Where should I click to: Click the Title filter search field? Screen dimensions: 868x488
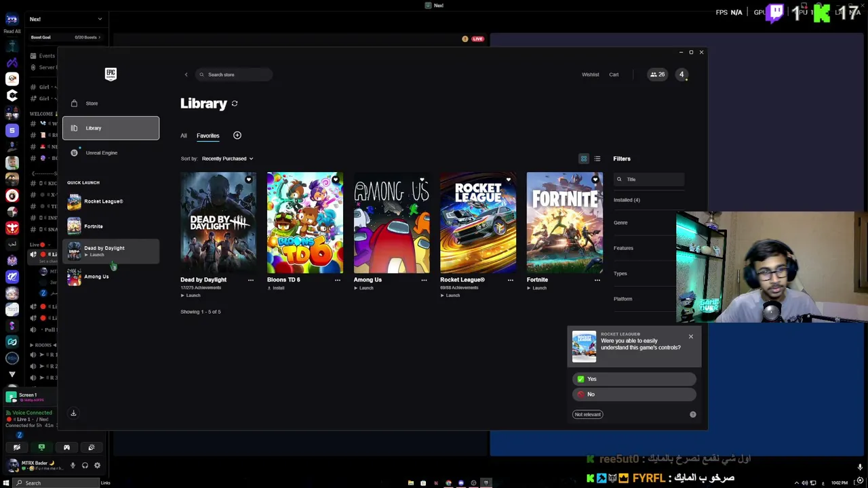tap(649, 180)
